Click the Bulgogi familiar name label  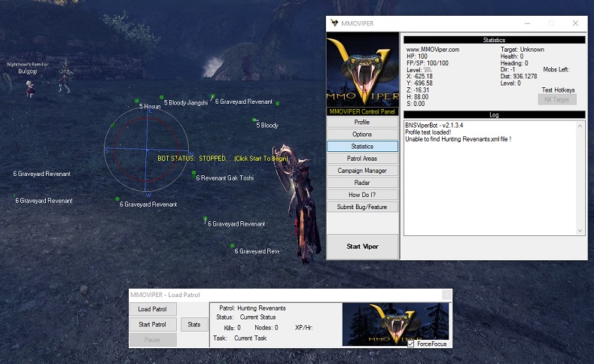28,71
